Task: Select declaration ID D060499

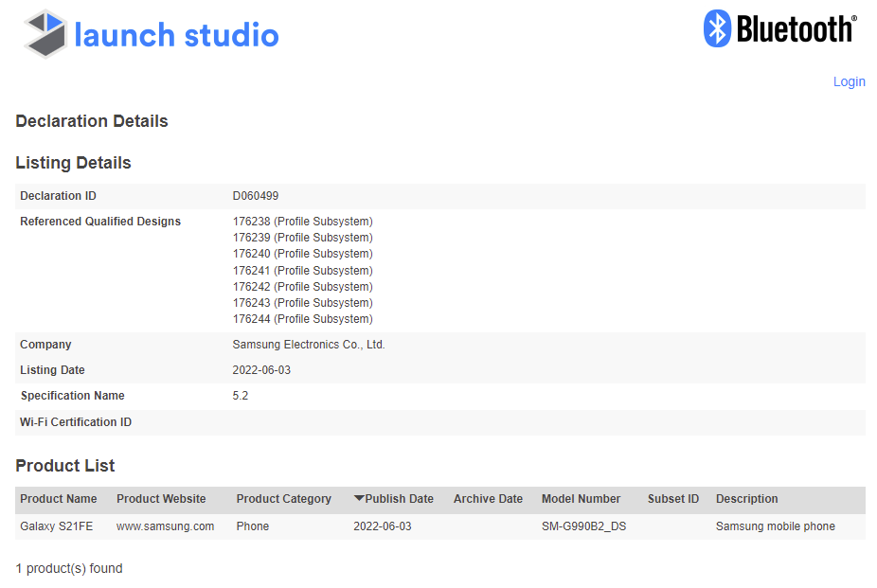Action: 256,196
